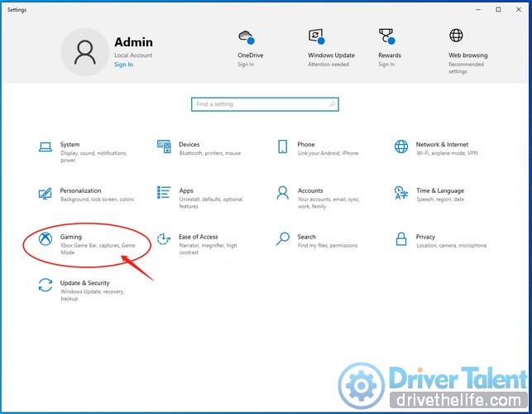
Task: Open the Accounts person icon
Action: click(x=282, y=193)
